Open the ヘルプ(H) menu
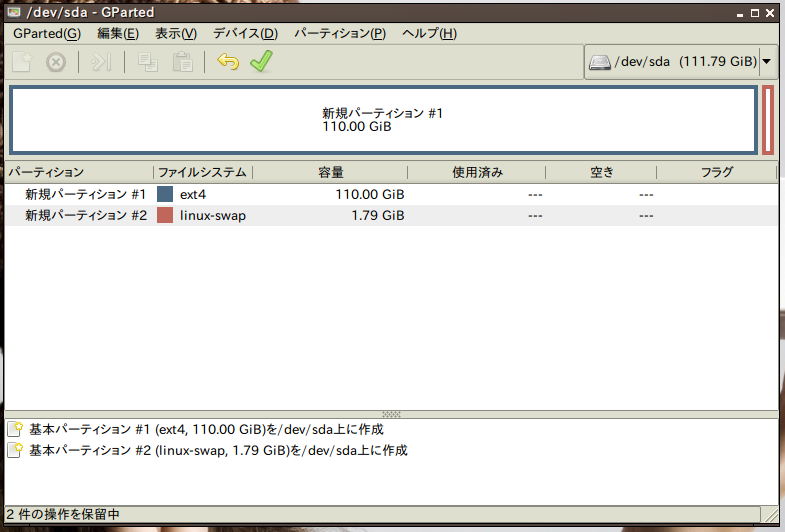785x532 pixels. tap(430, 34)
